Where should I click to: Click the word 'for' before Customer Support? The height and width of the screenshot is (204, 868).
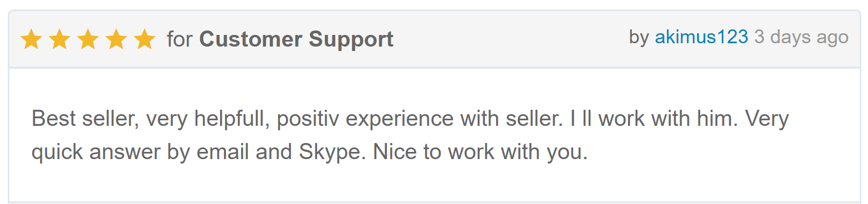point(180,40)
